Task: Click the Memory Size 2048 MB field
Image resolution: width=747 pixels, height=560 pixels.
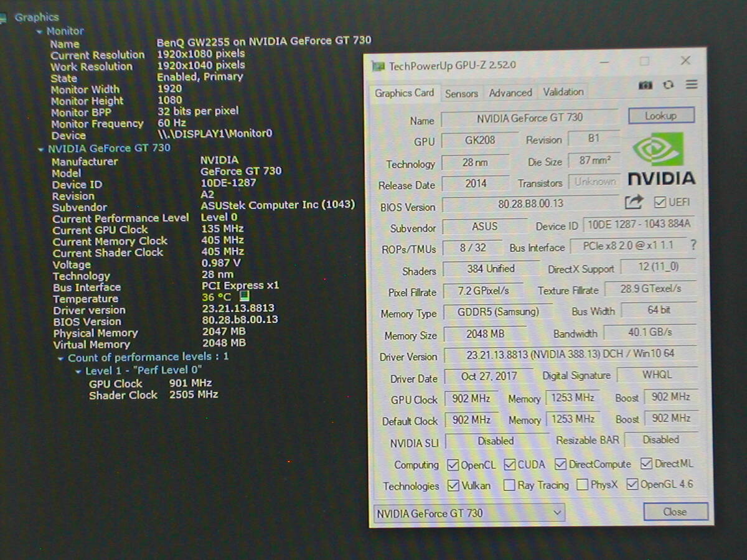Action: point(486,334)
